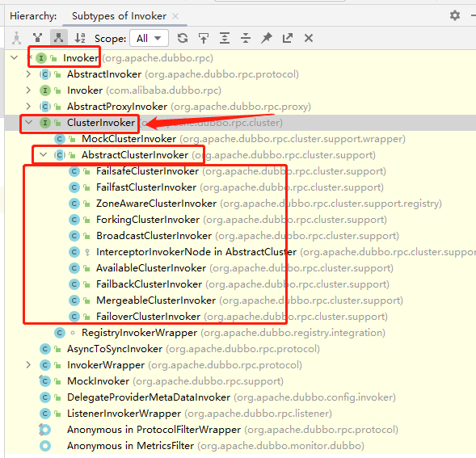Select RegistryInvokerWrapper row
This screenshot has height=458, width=476.
pos(240,333)
